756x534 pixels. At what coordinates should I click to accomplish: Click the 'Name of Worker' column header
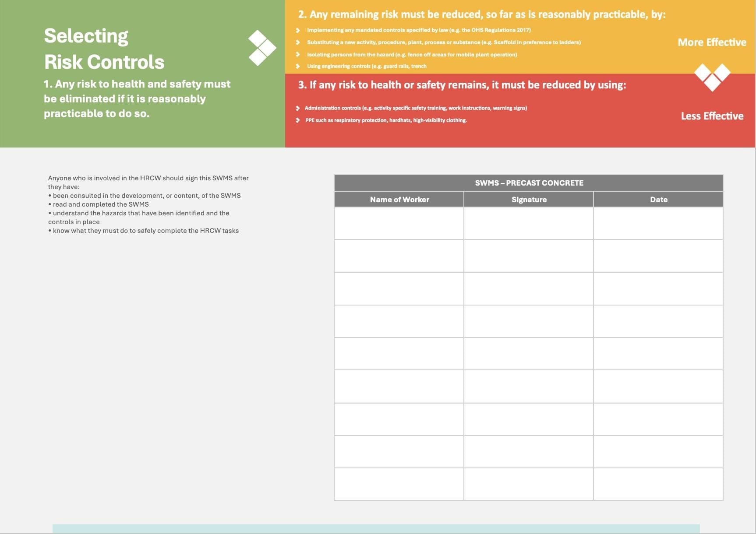(x=399, y=200)
